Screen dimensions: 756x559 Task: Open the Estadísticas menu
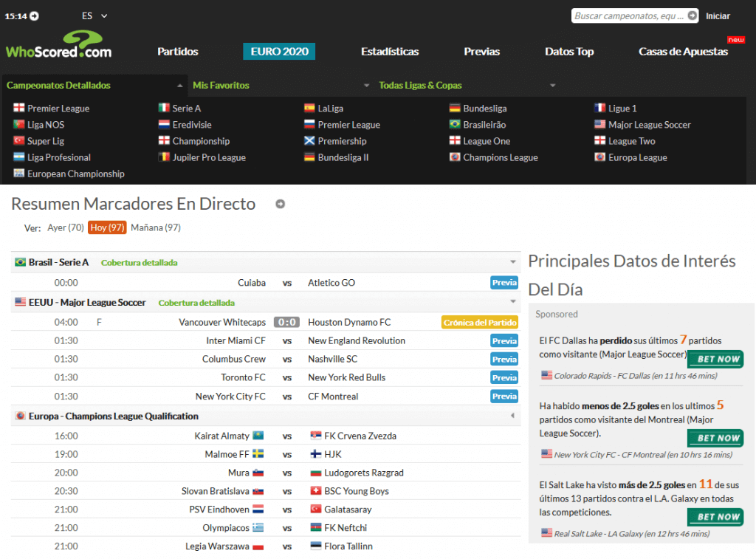click(390, 52)
